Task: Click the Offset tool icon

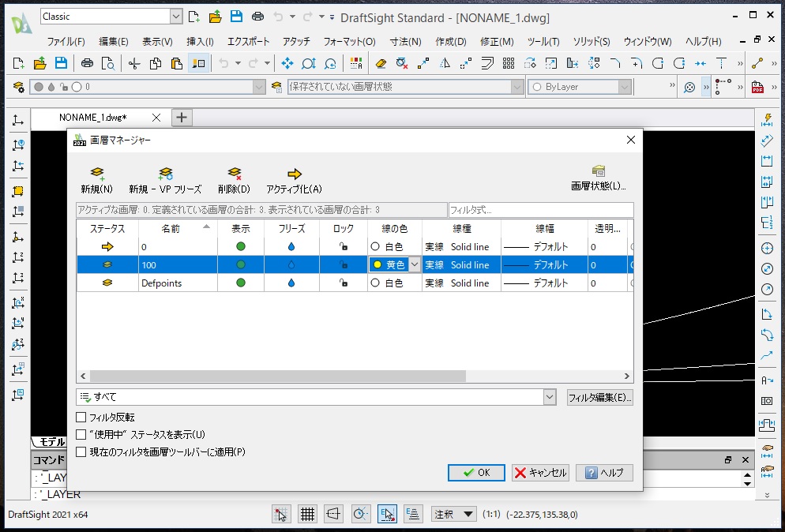Action: click(x=487, y=63)
